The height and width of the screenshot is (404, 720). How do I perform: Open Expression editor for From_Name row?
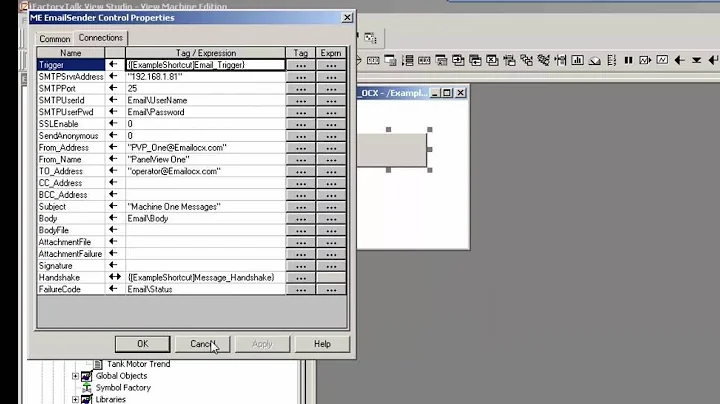[331, 160]
